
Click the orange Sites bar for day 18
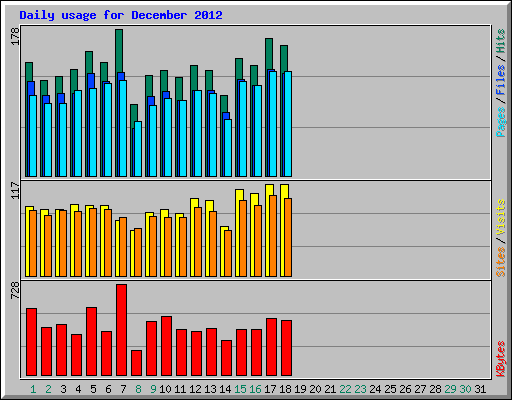click(288, 237)
